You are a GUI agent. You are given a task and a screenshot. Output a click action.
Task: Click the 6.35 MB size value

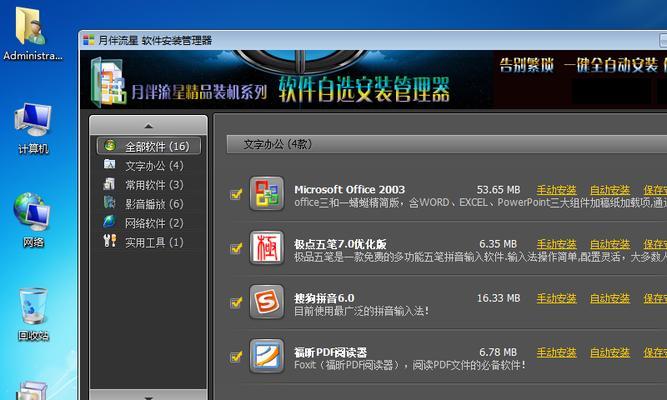(x=498, y=244)
